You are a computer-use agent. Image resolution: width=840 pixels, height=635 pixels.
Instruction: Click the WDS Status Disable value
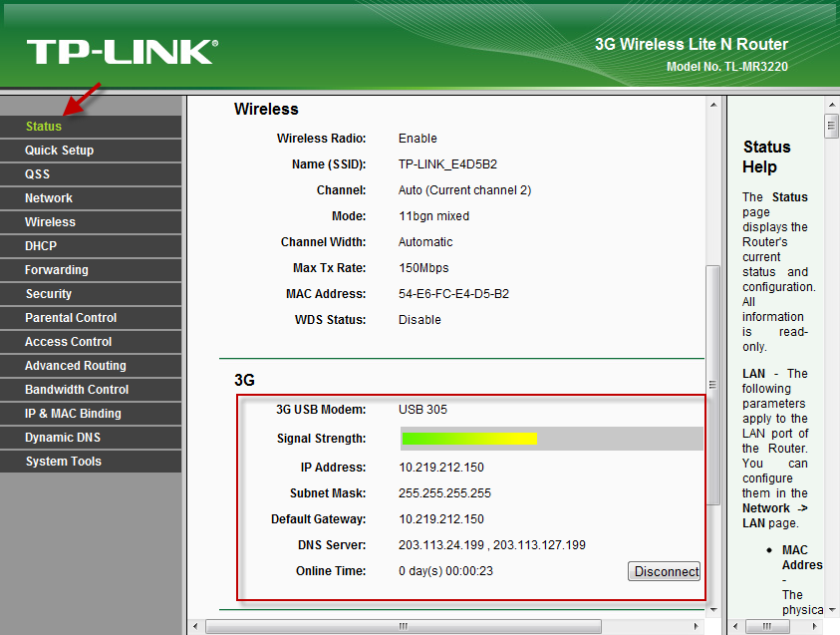(x=420, y=320)
